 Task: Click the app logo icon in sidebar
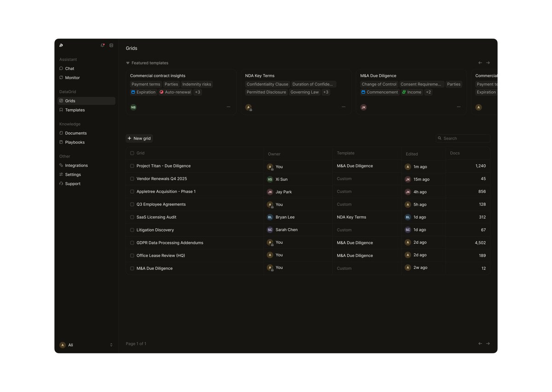(x=61, y=45)
